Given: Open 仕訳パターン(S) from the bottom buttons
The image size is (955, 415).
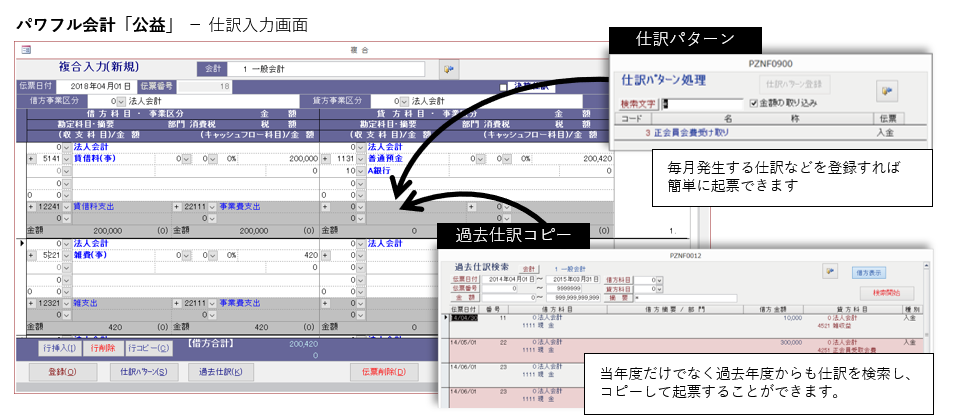Looking at the screenshot, I should click(144, 372).
